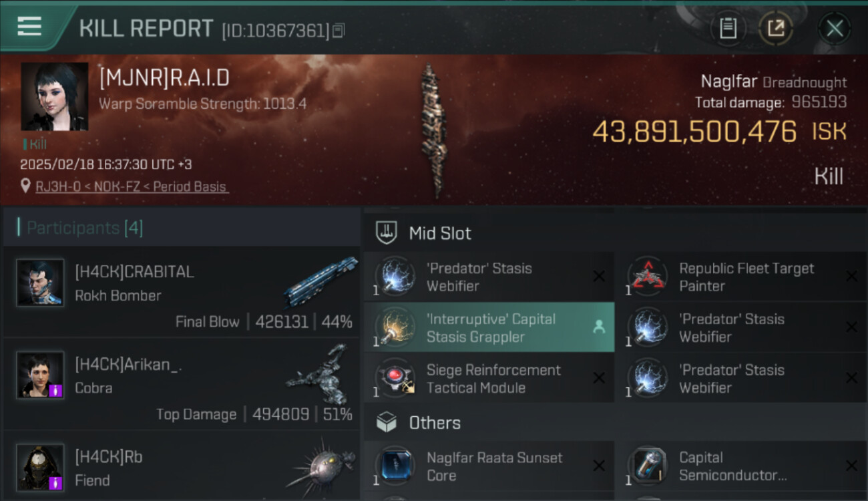Select the Republic Fleet Target Painter icon
The width and height of the screenshot is (868, 501).
[646, 277]
